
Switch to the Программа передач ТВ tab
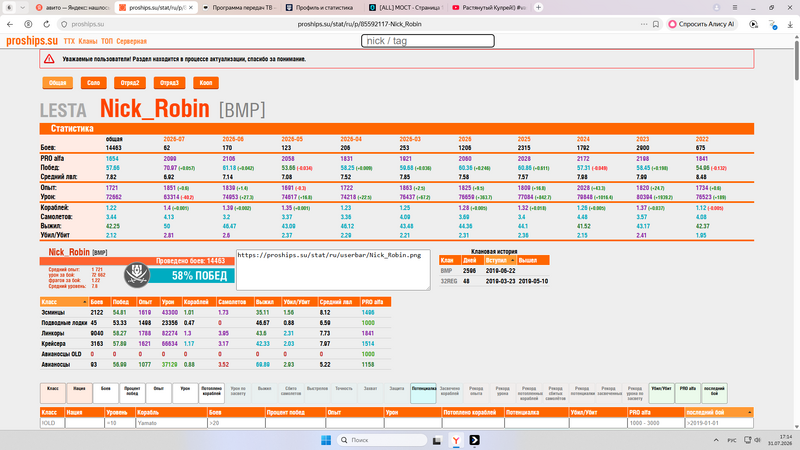point(239,8)
